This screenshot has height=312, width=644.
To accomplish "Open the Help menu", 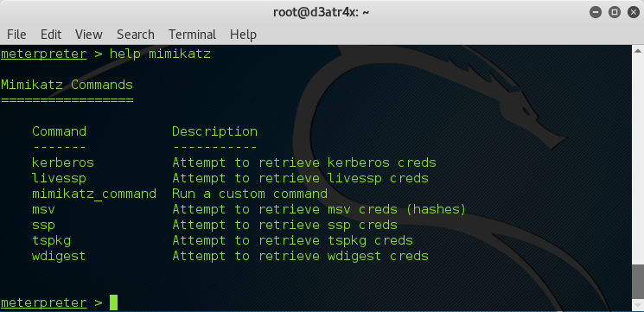I will tap(243, 35).
